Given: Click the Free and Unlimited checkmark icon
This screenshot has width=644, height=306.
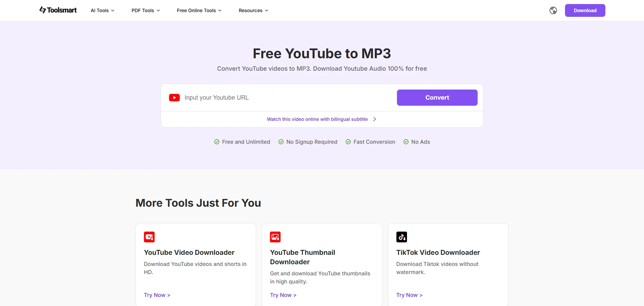Looking at the screenshot, I should click(217, 142).
